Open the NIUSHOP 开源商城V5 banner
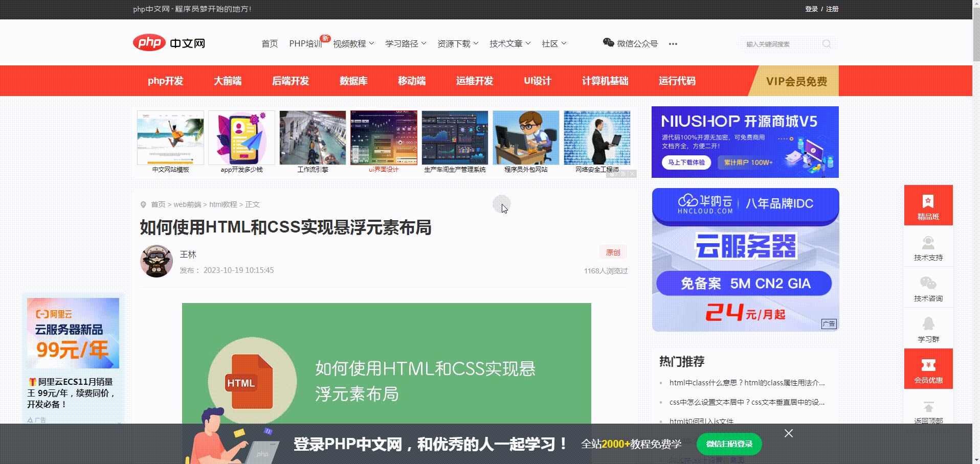 click(745, 142)
